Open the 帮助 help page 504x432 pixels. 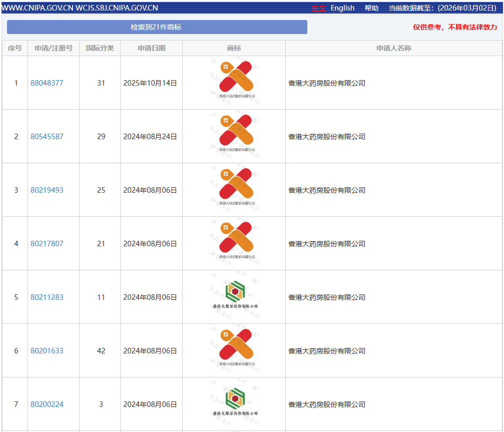[371, 8]
